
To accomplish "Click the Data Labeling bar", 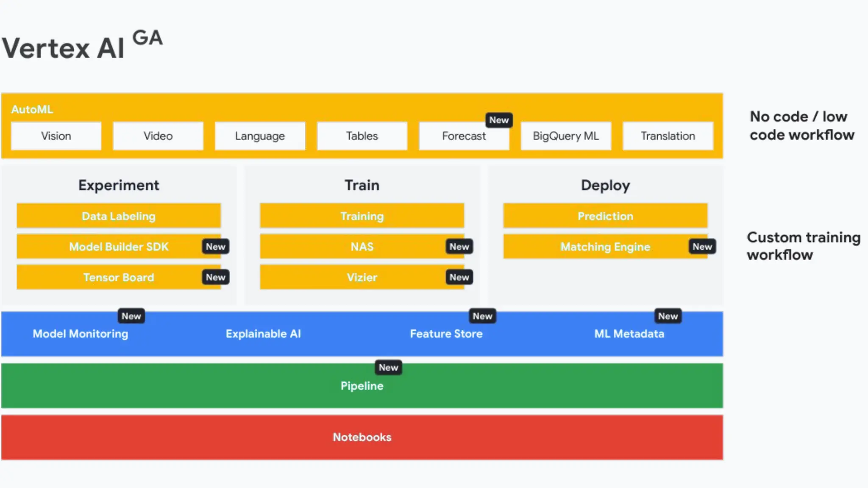I will pyautogui.click(x=119, y=216).
